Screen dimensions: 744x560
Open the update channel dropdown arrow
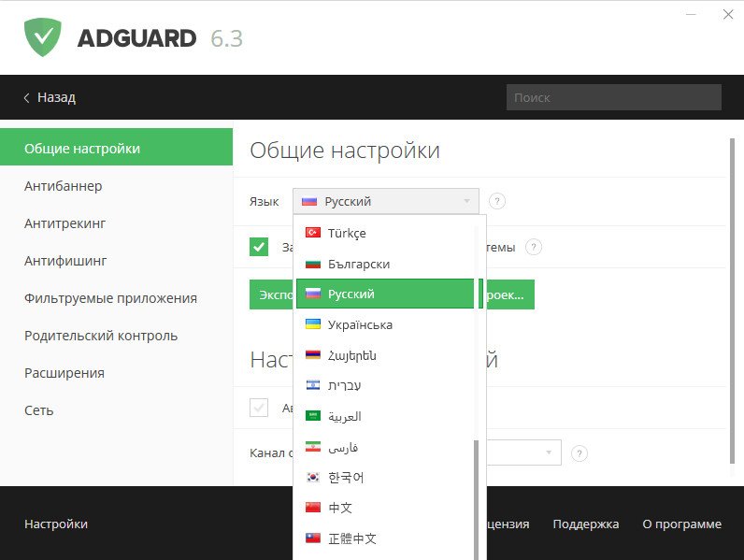[549, 452]
